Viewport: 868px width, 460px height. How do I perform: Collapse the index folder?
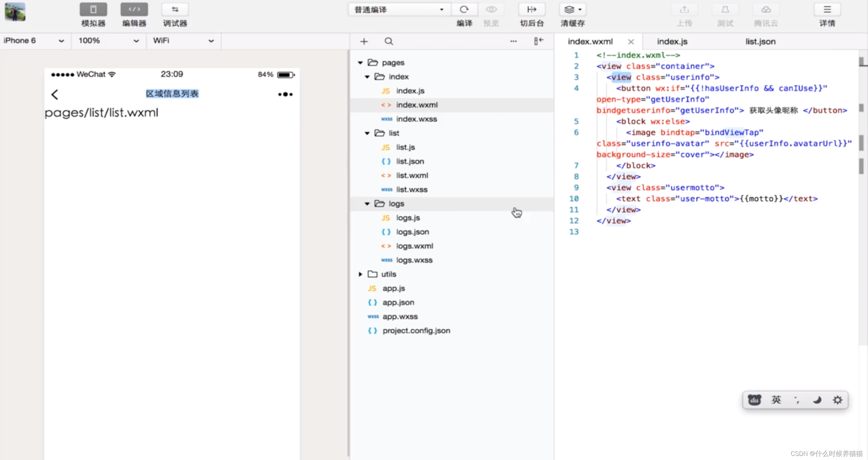[x=367, y=77]
